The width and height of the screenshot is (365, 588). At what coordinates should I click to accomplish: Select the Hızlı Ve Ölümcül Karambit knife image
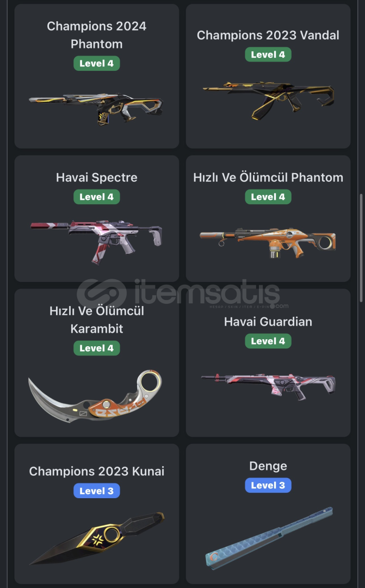pyautogui.click(x=95, y=396)
